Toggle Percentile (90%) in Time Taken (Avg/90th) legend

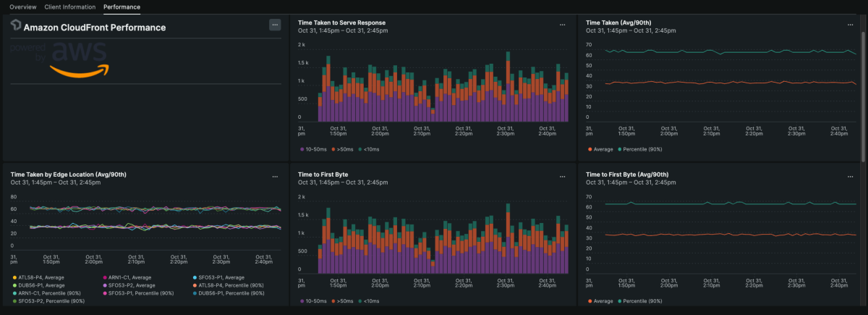(642, 149)
